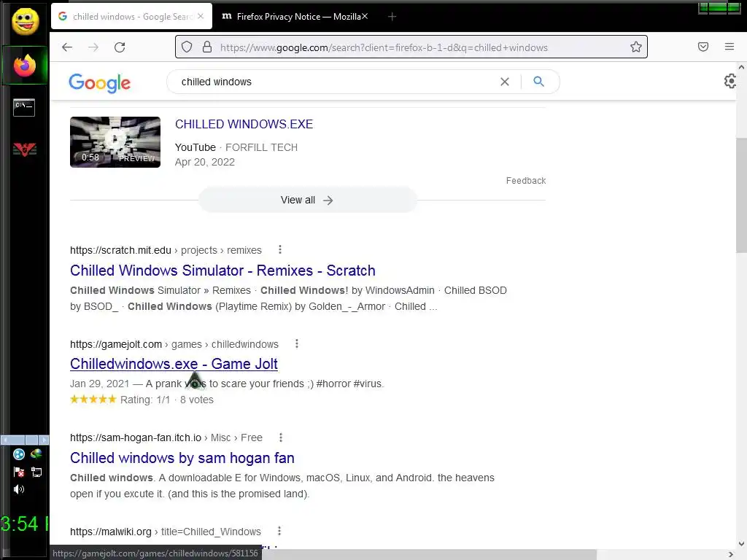Click the globe download manager tray icon
Screen dimensions: 747x560
(36, 454)
